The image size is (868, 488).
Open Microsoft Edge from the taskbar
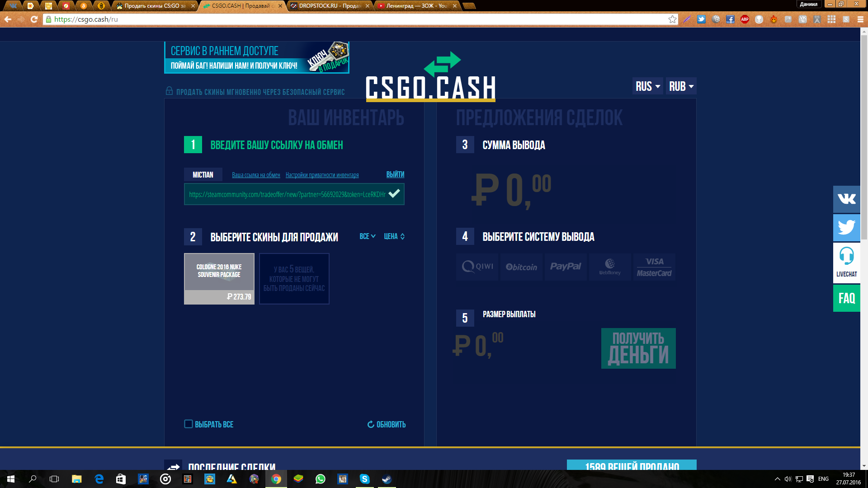click(x=99, y=479)
